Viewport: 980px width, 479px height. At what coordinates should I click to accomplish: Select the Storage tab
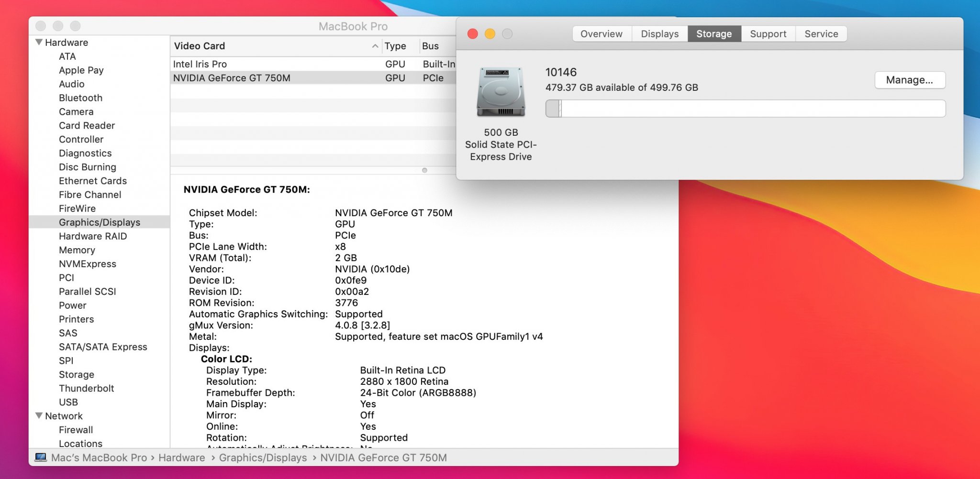714,34
